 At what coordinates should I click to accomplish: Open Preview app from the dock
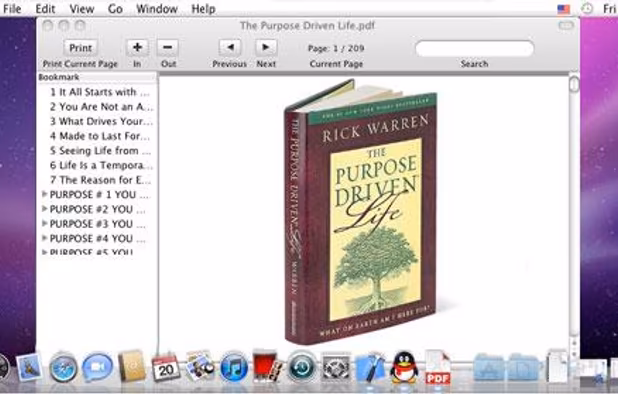(x=200, y=366)
